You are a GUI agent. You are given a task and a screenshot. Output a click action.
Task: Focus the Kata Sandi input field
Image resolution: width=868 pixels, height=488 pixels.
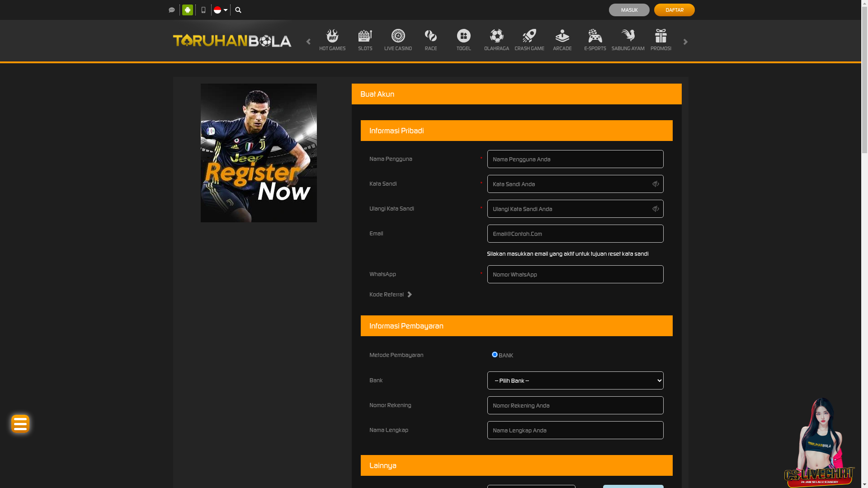coord(575,184)
